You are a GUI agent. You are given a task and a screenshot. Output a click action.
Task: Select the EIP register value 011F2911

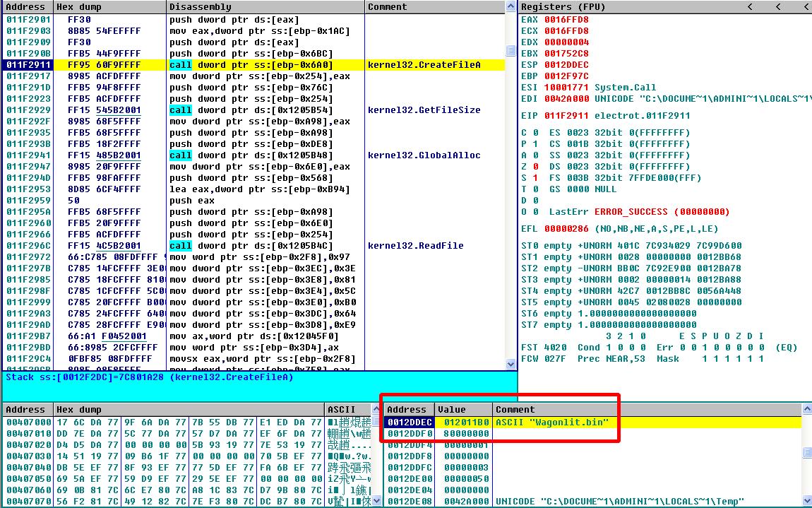(x=566, y=116)
